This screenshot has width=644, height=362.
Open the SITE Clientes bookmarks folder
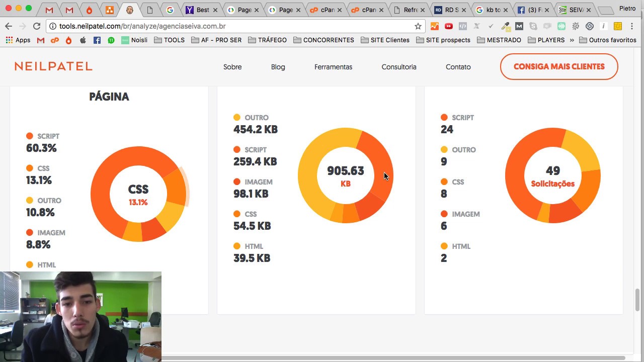(385, 40)
